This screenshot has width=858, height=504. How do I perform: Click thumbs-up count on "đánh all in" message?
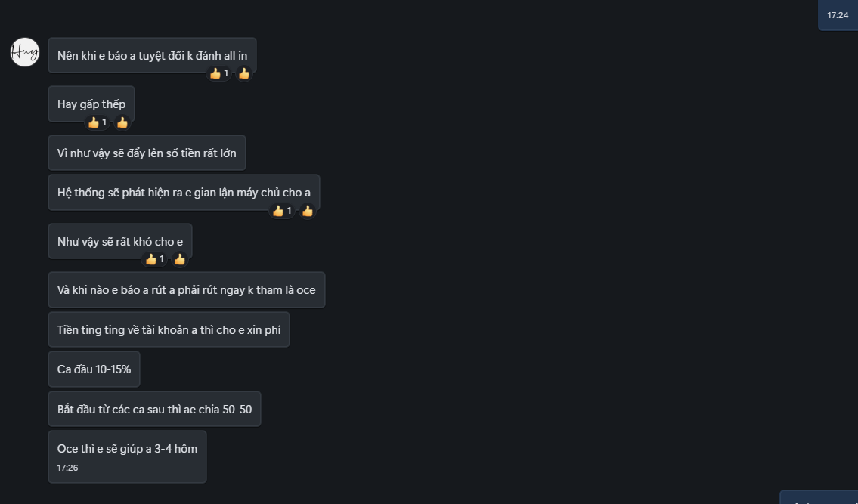219,73
